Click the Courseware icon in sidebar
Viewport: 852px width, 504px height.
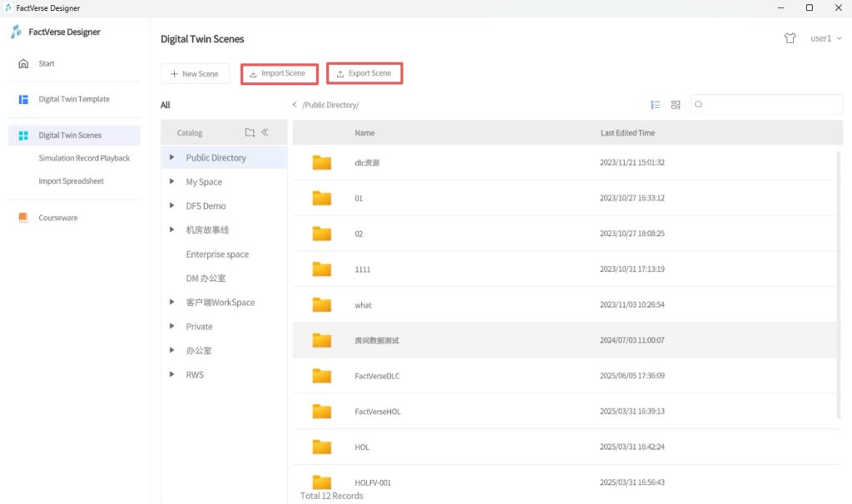[x=23, y=218]
